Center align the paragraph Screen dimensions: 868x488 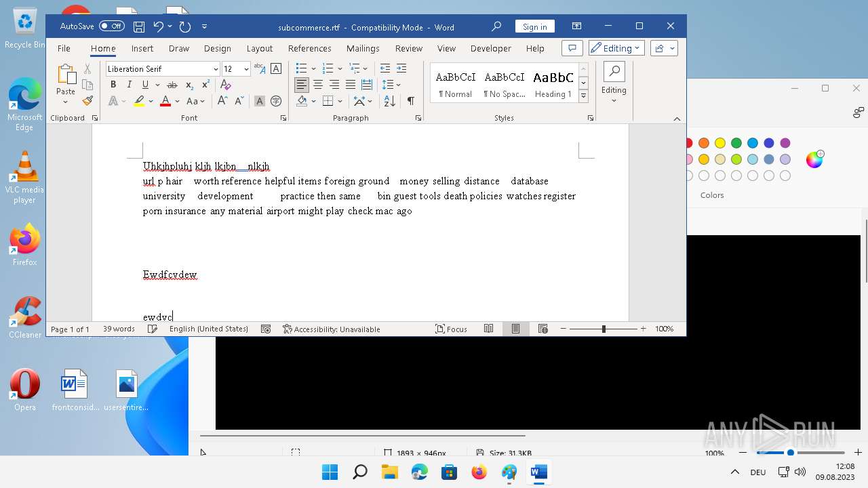(318, 85)
